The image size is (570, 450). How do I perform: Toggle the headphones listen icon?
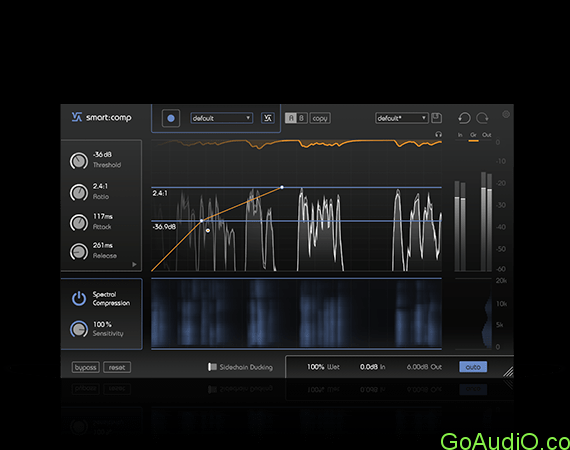coord(438,134)
